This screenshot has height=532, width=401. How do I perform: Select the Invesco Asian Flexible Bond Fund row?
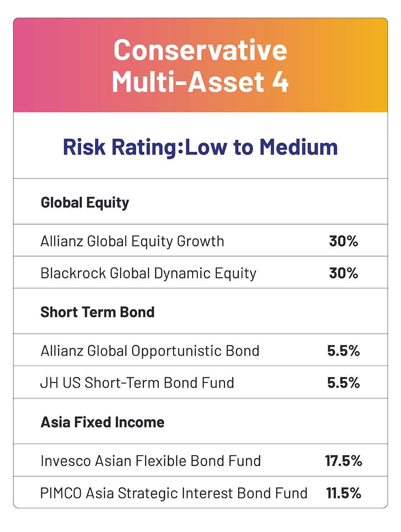click(200, 460)
